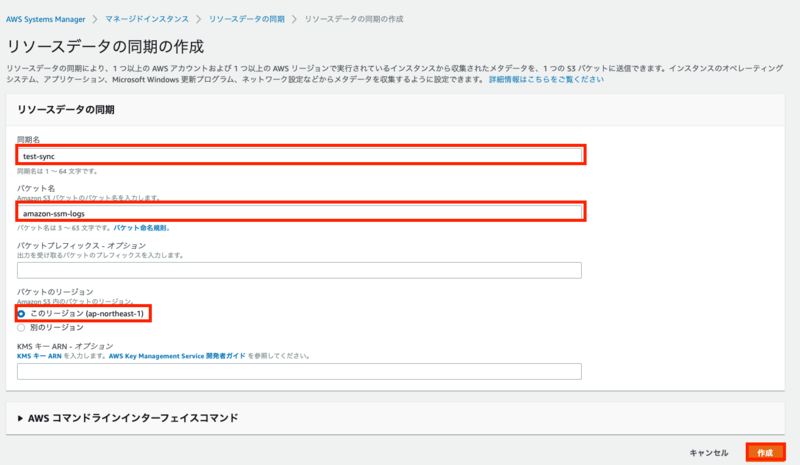Expand AWS コマンドラインインターフェイスコマンド section

point(128,418)
